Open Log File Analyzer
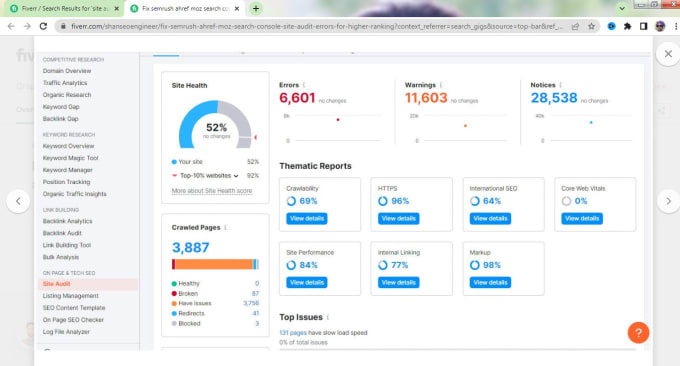This screenshot has height=366, width=680. pos(66,332)
